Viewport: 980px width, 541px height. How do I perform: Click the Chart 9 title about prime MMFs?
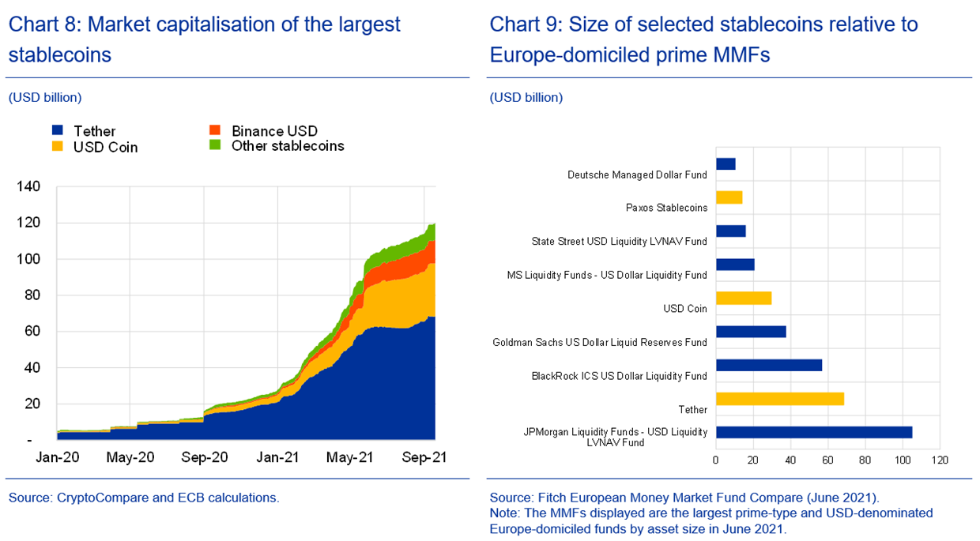704,39
